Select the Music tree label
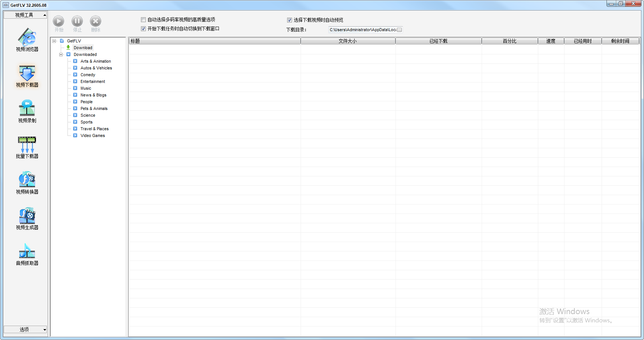The height and width of the screenshot is (340, 644). [86, 88]
